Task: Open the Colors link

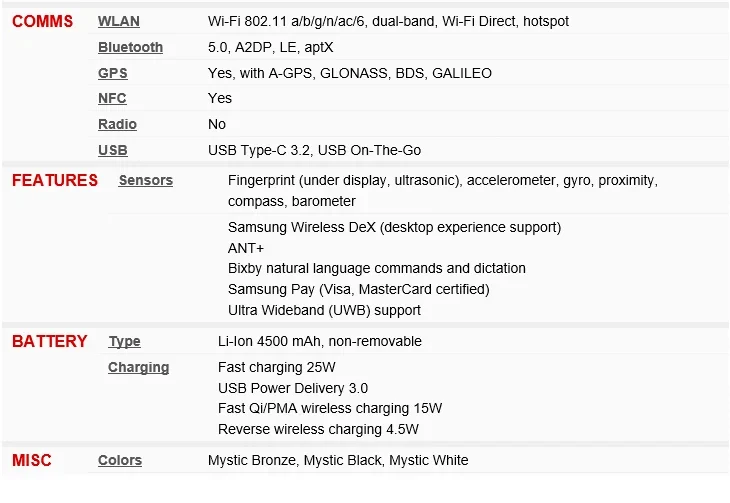Action: pos(120,460)
